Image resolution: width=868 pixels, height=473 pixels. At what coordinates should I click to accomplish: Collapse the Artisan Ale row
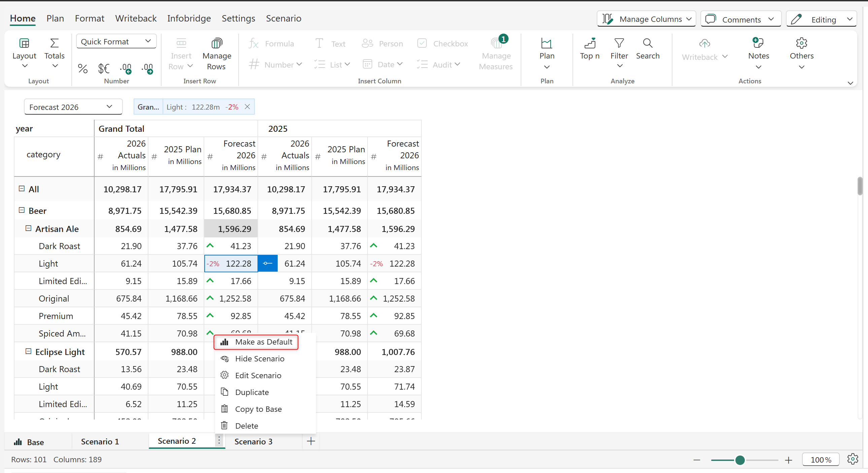pyautogui.click(x=28, y=229)
